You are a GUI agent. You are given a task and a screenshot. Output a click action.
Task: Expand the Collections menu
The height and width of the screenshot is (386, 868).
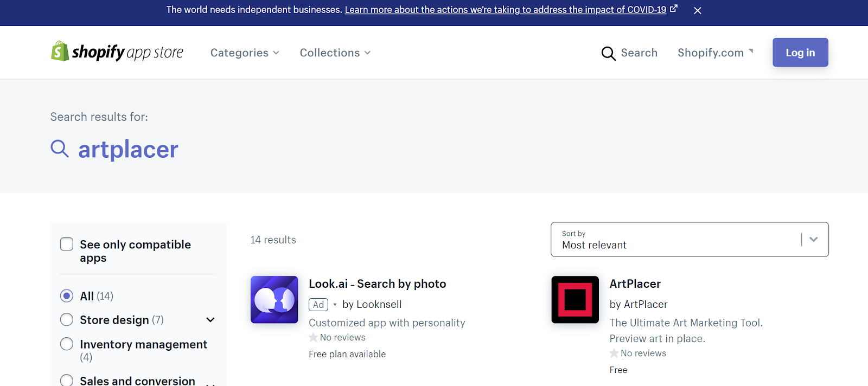pyautogui.click(x=335, y=53)
